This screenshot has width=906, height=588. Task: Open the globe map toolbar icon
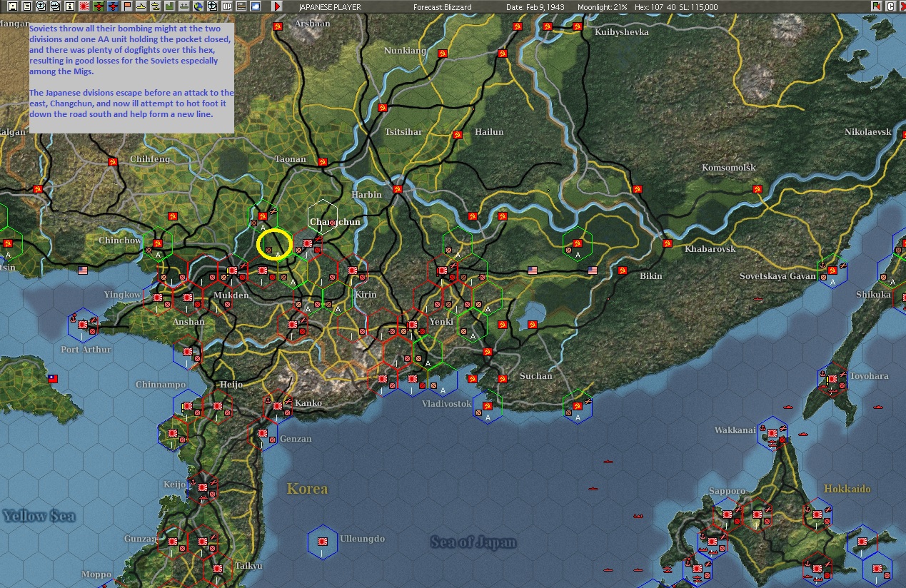pos(198,6)
